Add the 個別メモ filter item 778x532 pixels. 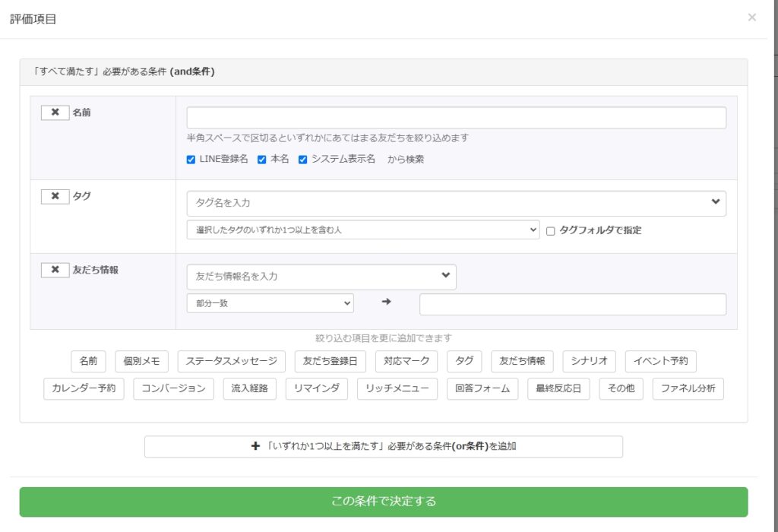point(141,362)
